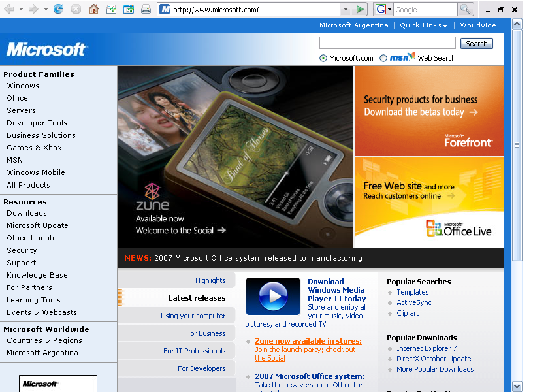Viewport: 548px width, 392px height.
Task: Click the Security products for business banner
Action: click(429, 111)
